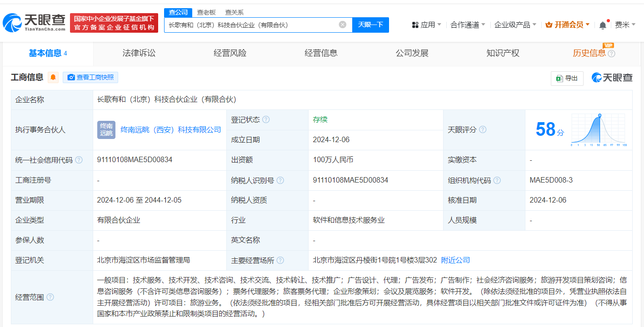Click help icon next to 登记状态
This screenshot has width=644, height=327.
click(x=266, y=120)
